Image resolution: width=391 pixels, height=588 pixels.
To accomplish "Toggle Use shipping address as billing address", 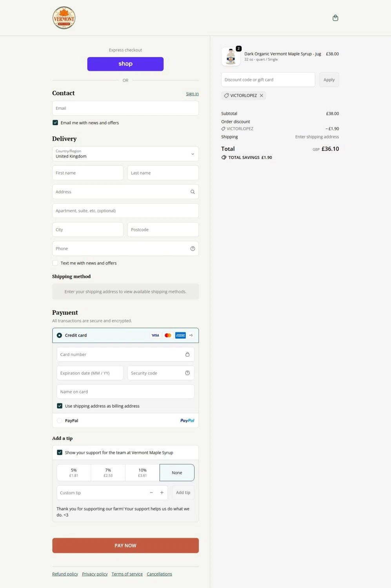I will 60,406.
